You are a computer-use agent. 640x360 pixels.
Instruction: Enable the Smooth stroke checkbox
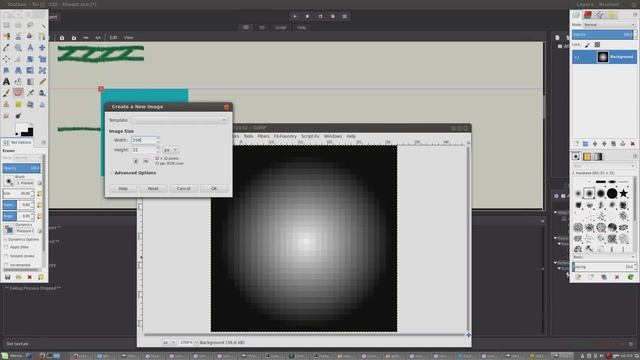point(6,256)
